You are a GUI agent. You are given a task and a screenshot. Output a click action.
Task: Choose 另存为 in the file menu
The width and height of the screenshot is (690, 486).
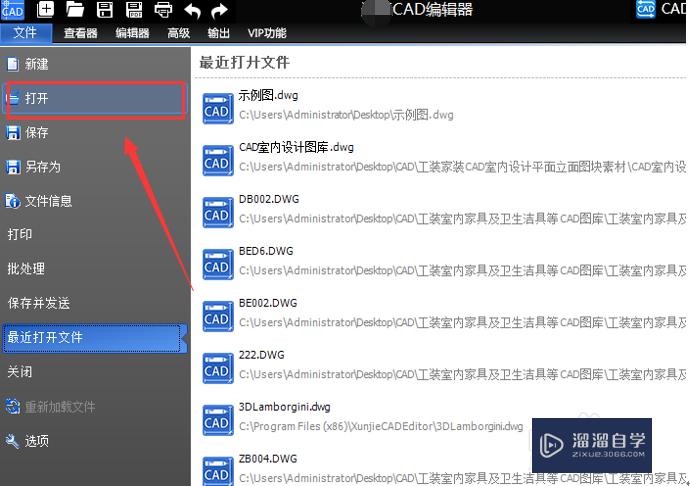click(x=95, y=167)
